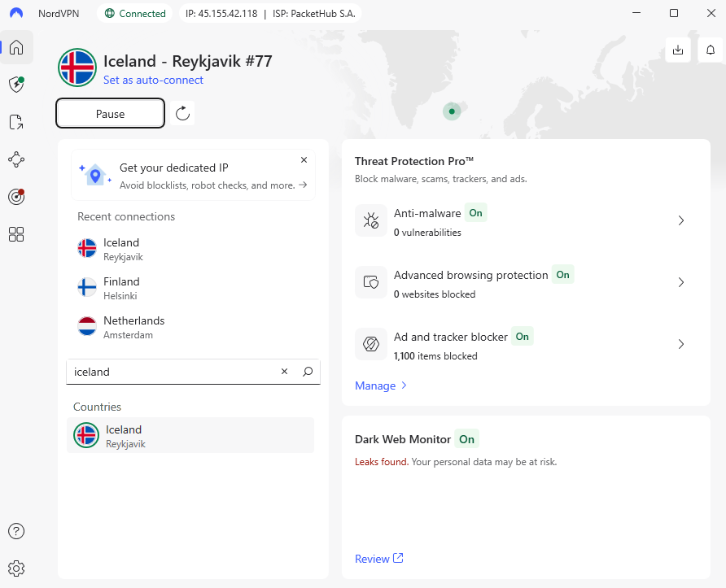Open the apps grid sidebar icon
726x588 pixels.
click(16, 234)
